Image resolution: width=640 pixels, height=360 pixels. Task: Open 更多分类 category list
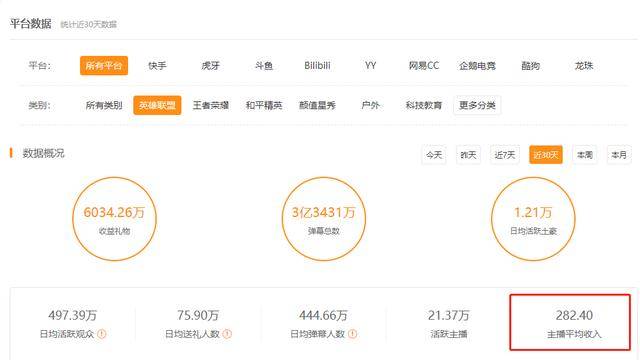[477, 105]
